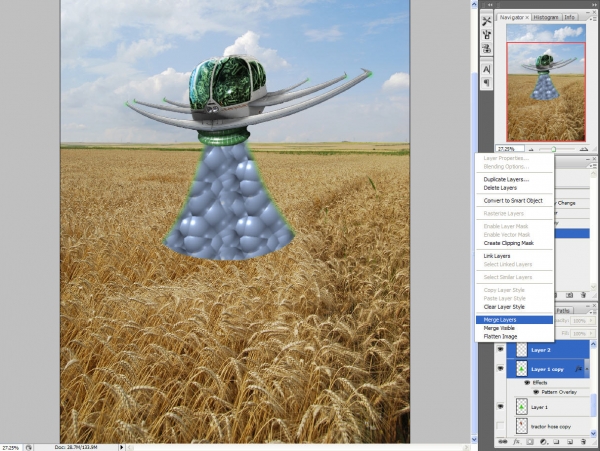600x451 pixels.
Task: Click the Navigator zoom percentage field
Action: click(509, 149)
